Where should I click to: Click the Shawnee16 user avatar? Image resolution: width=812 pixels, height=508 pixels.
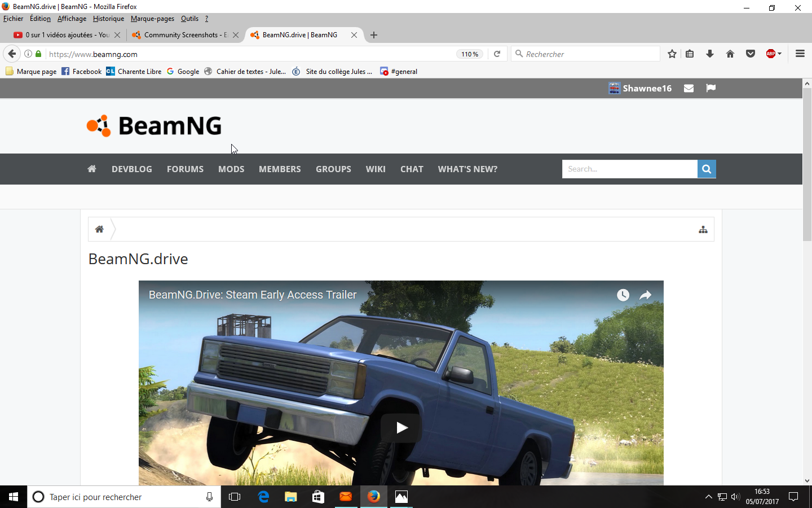tap(614, 88)
